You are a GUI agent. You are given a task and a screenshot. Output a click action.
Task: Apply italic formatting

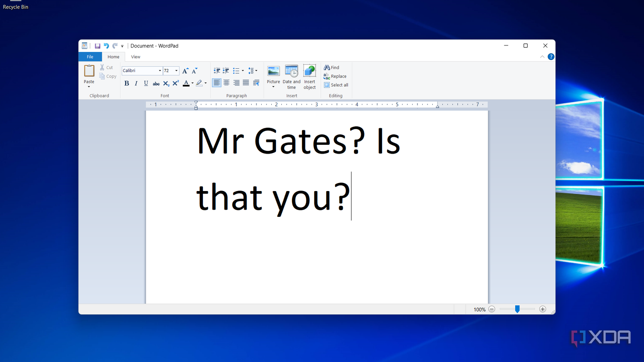click(x=136, y=83)
